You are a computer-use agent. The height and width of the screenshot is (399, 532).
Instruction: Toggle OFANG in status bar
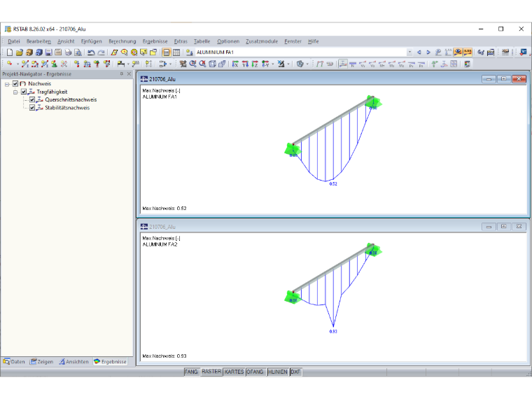pyautogui.click(x=255, y=372)
